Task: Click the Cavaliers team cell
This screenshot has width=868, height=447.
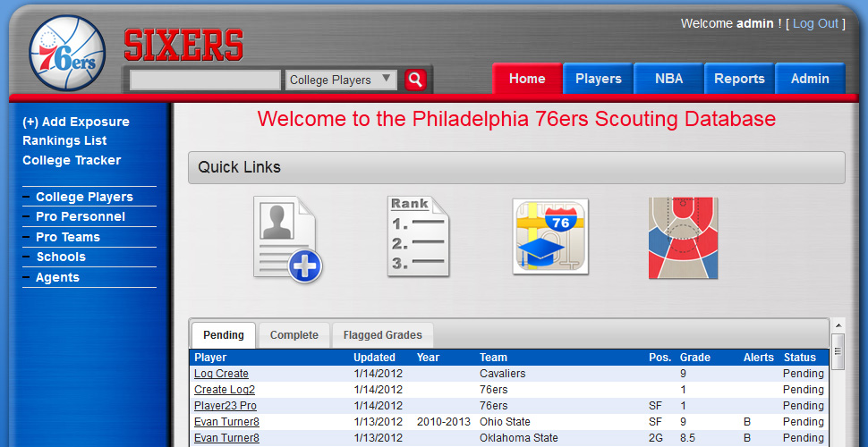Action: [x=503, y=374]
